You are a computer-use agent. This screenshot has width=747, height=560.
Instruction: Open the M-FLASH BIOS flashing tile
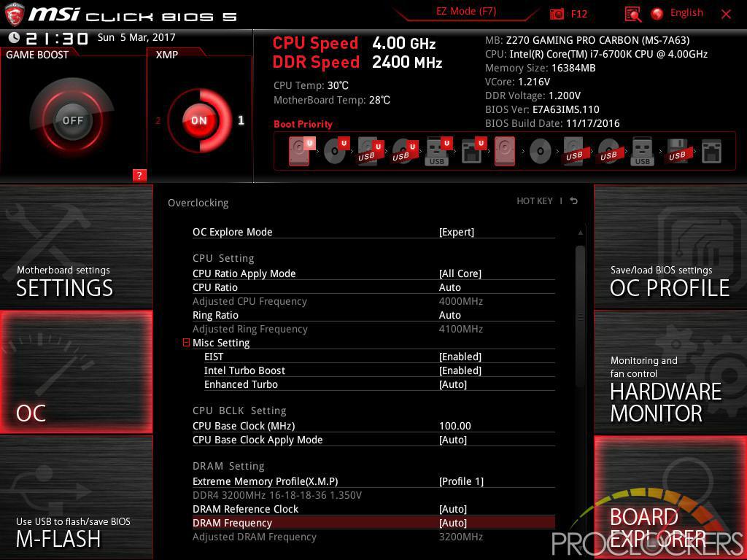(x=76, y=497)
